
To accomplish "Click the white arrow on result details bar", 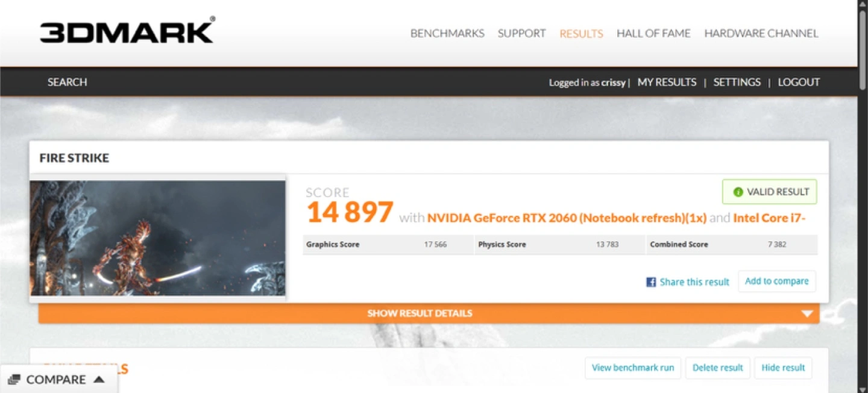I will coord(807,313).
